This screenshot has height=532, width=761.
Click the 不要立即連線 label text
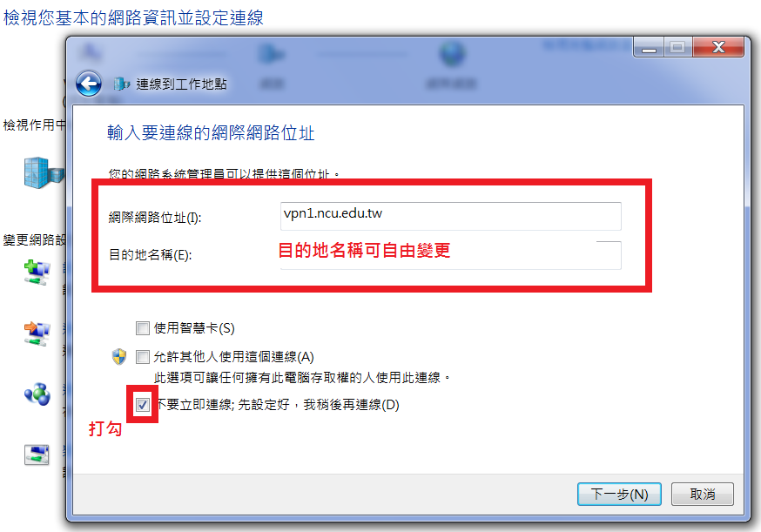[x=279, y=405]
